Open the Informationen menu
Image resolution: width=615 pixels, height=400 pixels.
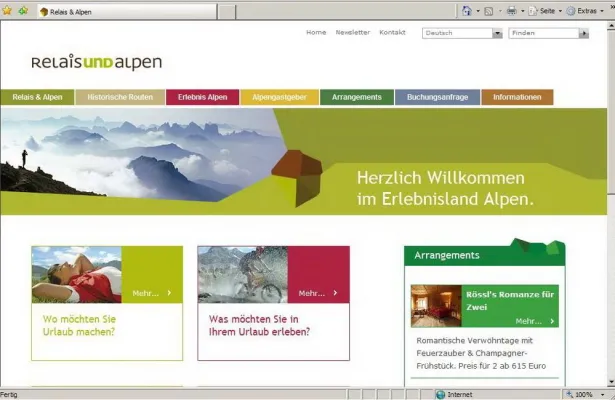(517, 97)
